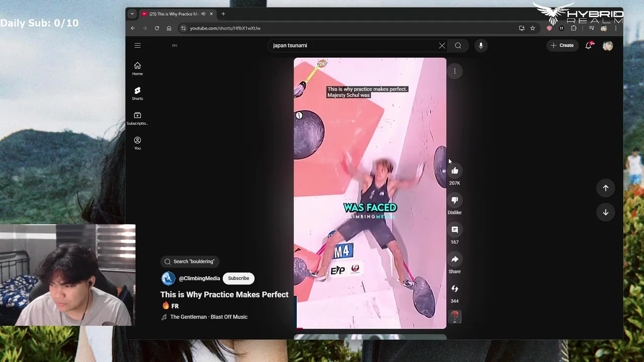This screenshot has height=362, width=644.
Task: Open a new browser tab
Action: [223, 14]
